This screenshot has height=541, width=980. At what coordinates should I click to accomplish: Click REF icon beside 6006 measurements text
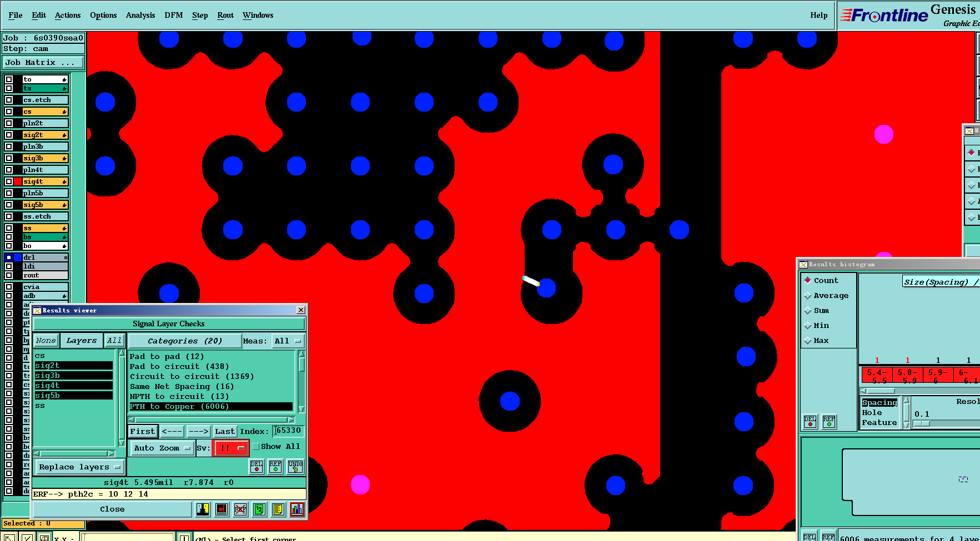coord(828,537)
